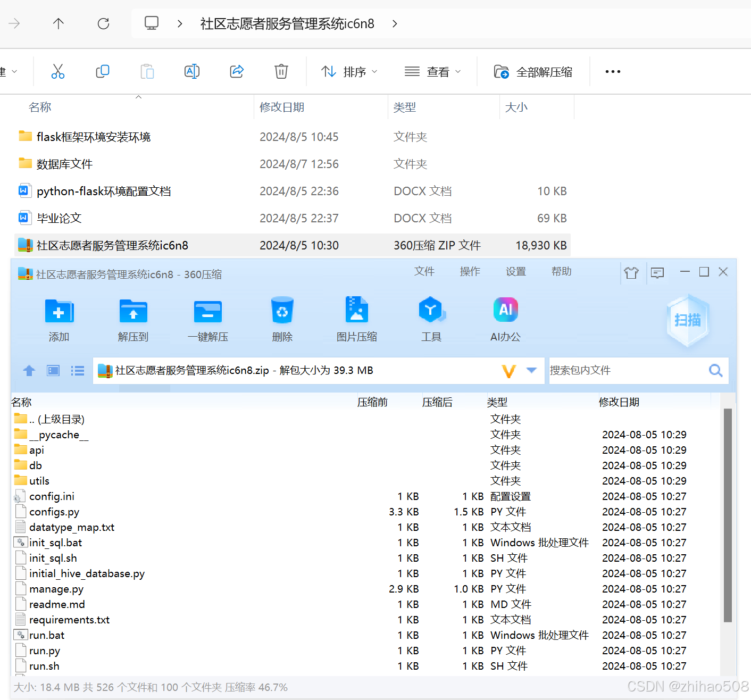Select python-flask环境配置文档 file

pyautogui.click(x=293, y=191)
